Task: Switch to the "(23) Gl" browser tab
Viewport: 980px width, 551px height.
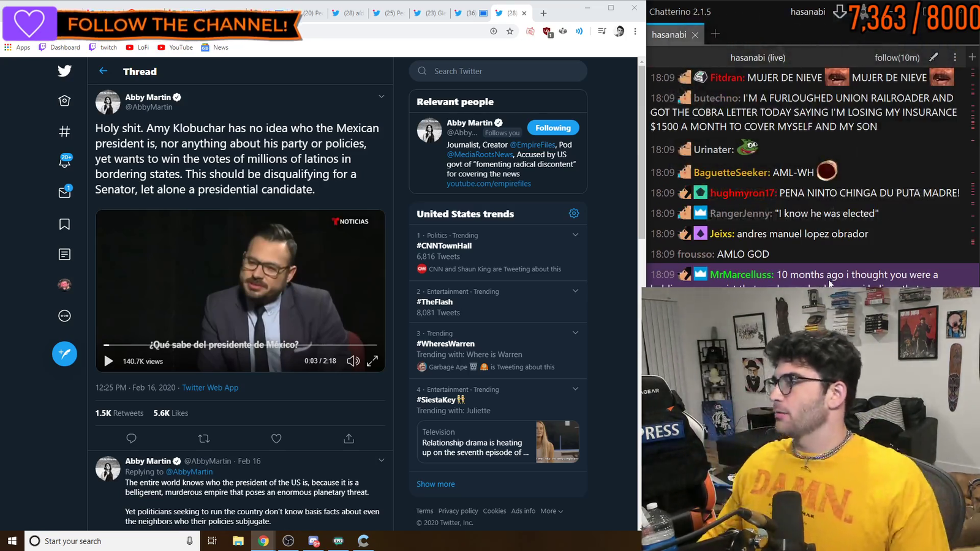Action: click(x=430, y=13)
